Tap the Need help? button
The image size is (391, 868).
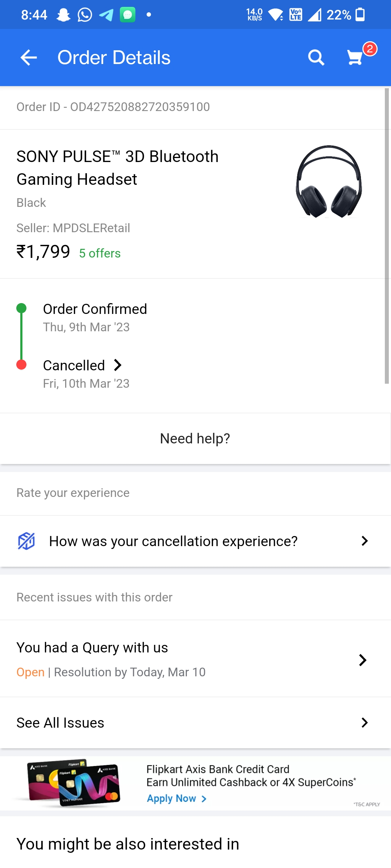pos(195,439)
